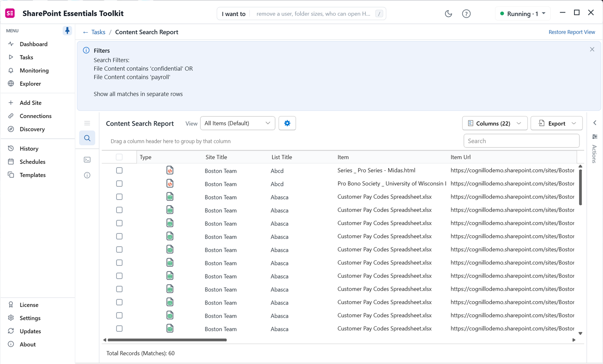Screen dimensions: 603x364
Task: Open Explorer in the sidebar
Action: (x=30, y=84)
